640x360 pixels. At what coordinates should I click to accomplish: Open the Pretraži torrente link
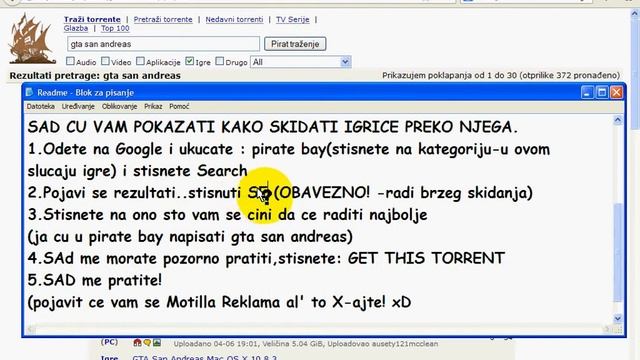click(163, 19)
